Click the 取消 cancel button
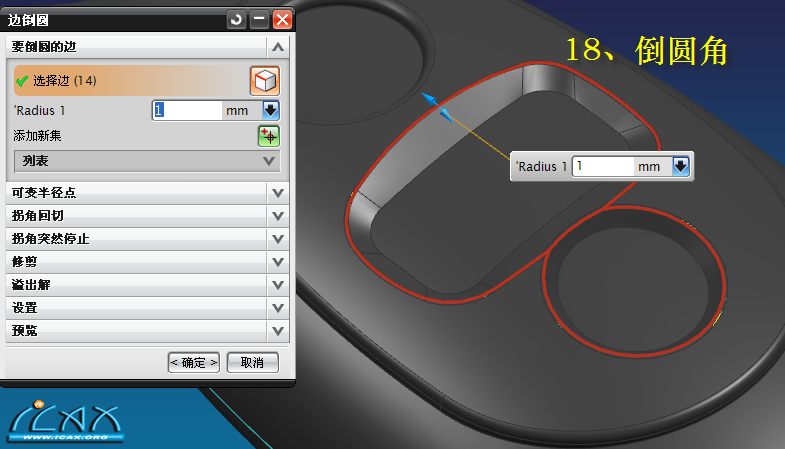 tap(252, 362)
